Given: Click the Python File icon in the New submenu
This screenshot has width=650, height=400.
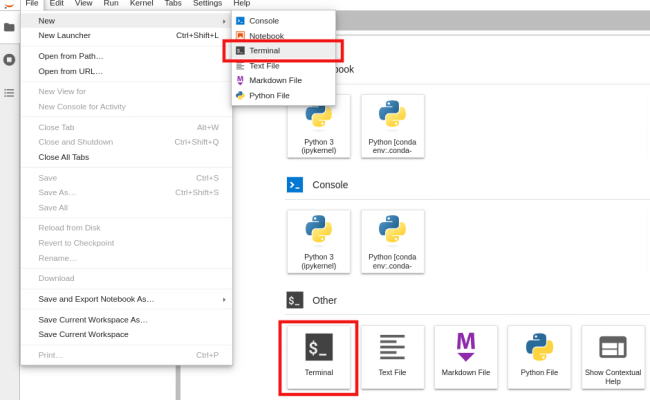Looking at the screenshot, I should tap(240, 96).
